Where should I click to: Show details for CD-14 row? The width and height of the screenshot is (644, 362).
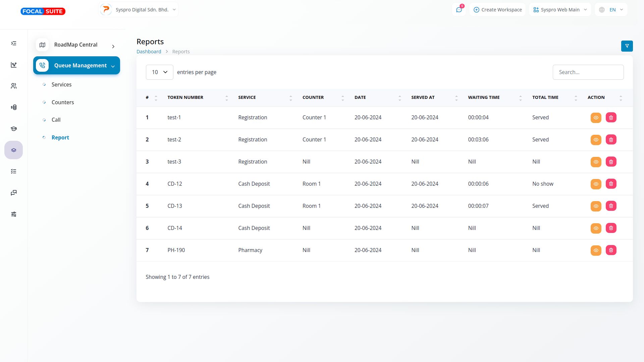click(x=596, y=228)
